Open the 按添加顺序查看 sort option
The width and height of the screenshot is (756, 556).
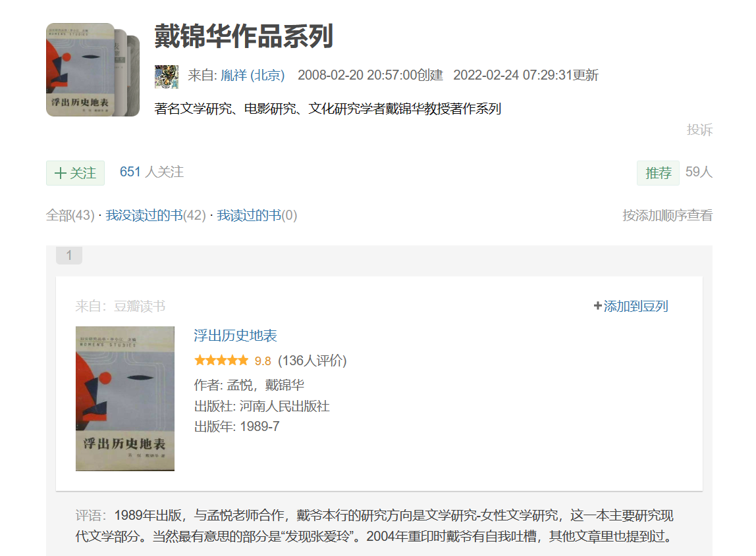coord(667,215)
